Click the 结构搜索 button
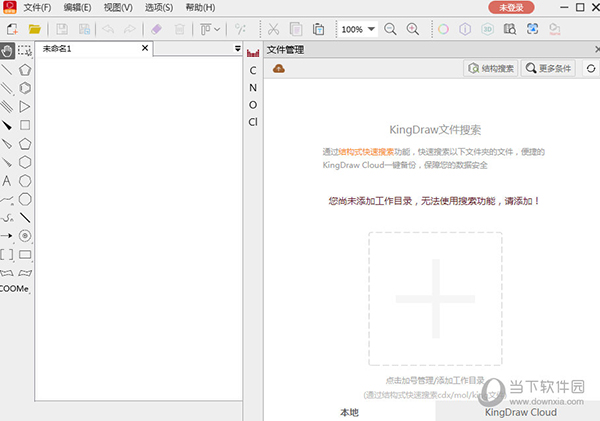Image resolution: width=600 pixels, height=421 pixels. click(x=491, y=69)
